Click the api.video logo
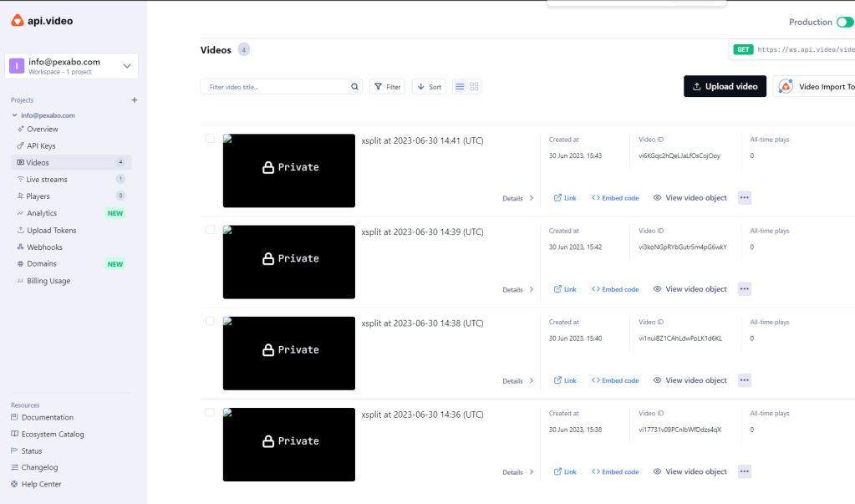Viewport: 855px width, 504px height. (x=42, y=21)
